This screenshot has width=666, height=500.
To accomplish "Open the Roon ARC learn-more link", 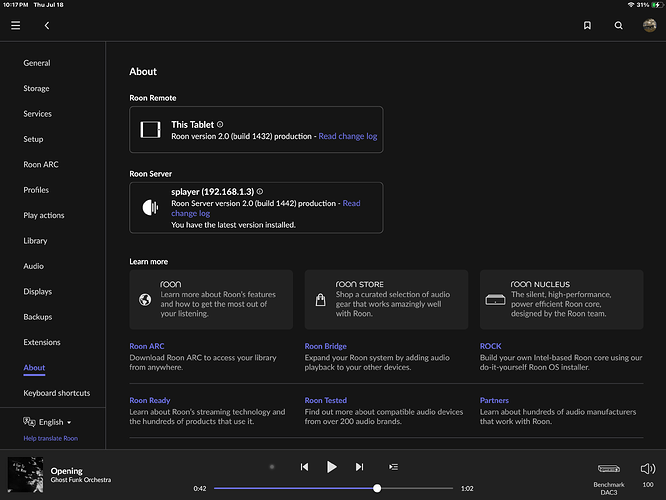I will point(147,346).
